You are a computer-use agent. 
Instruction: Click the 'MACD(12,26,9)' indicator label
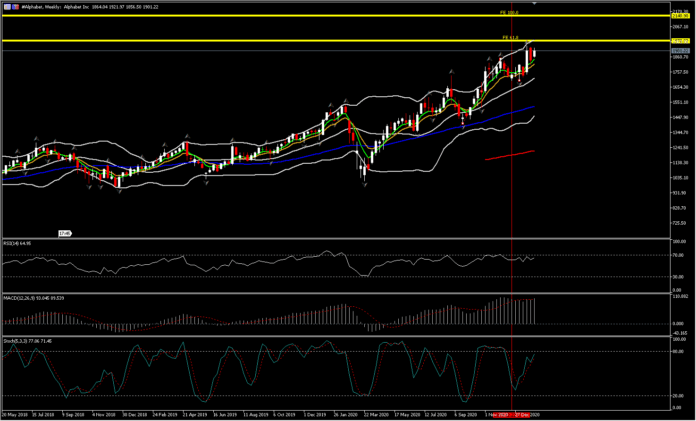point(33,298)
